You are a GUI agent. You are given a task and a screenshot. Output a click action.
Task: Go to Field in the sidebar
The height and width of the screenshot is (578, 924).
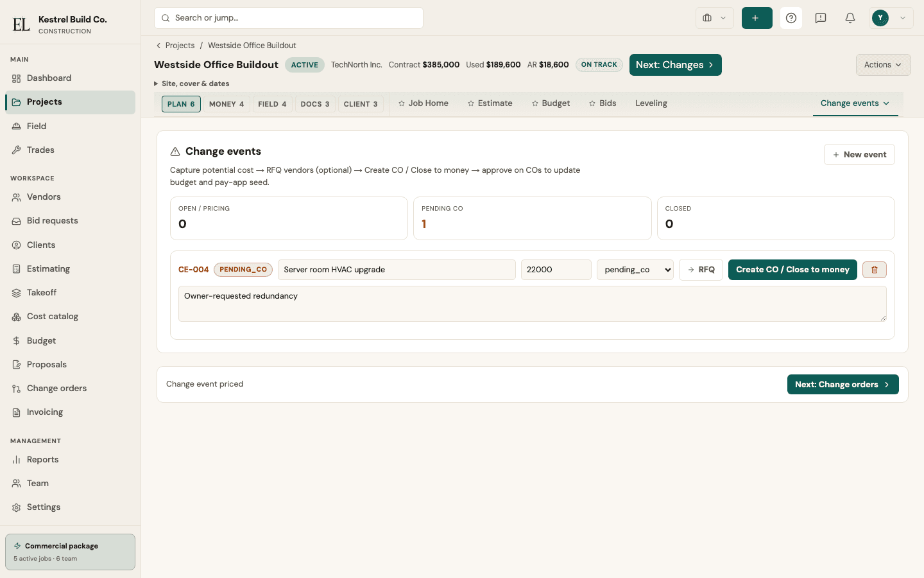[71, 127]
